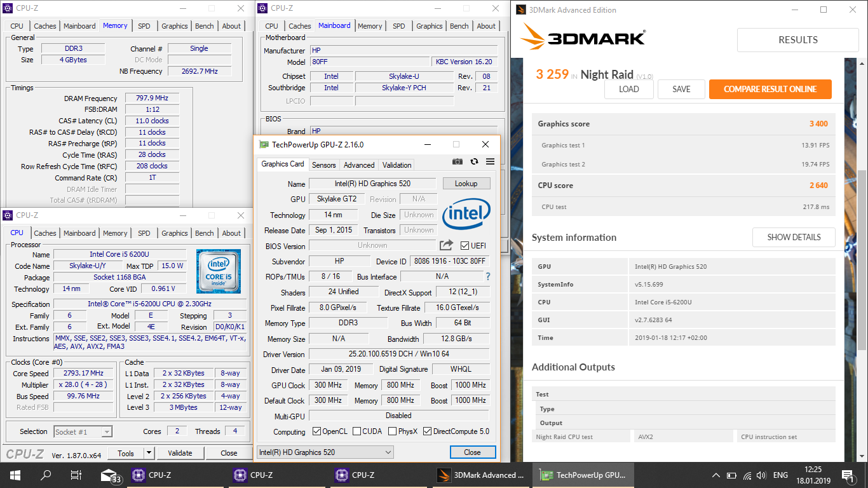Click ENG language indicator
This screenshot has width=868, height=488.
(x=780, y=475)
